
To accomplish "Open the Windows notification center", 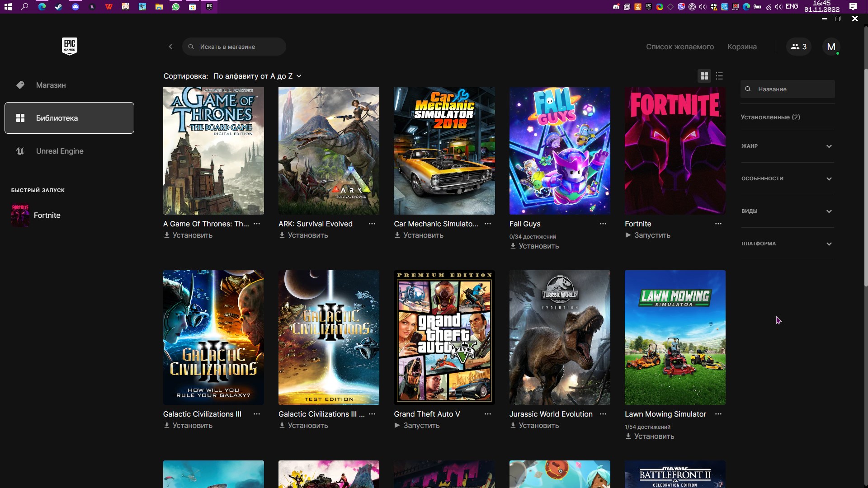I will point(853,7).
